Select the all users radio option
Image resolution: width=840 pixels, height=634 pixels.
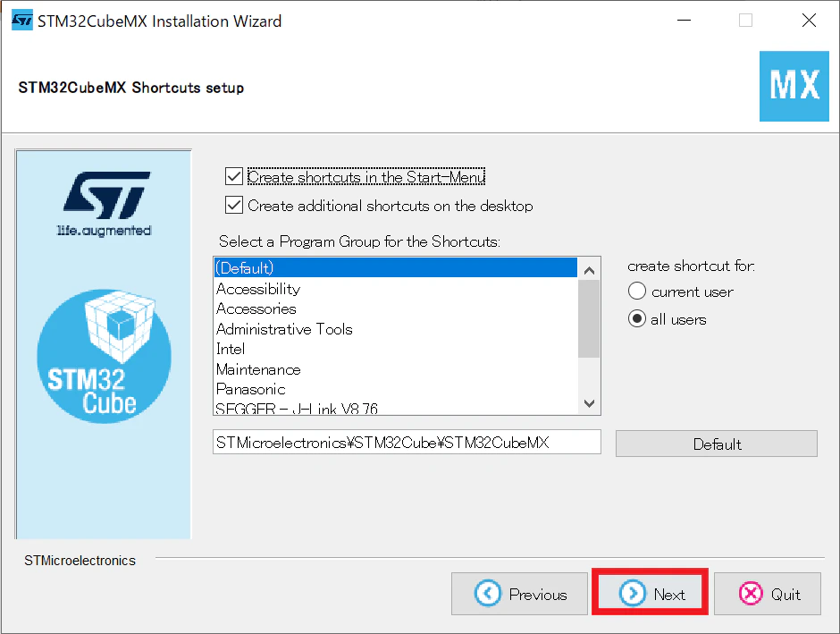tap(637, 319)
